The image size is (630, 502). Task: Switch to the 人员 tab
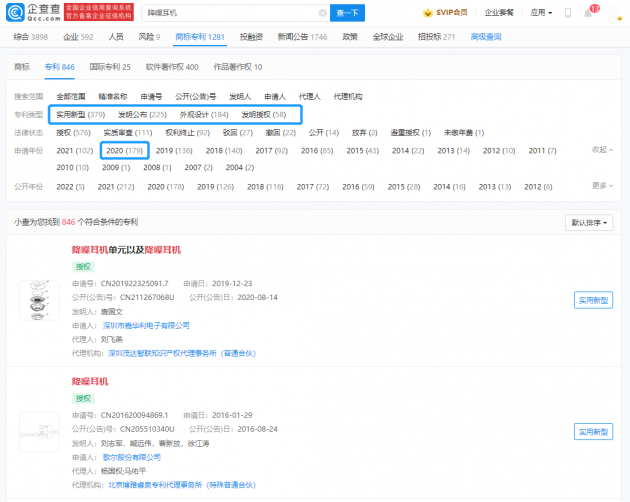click(116, 37)
